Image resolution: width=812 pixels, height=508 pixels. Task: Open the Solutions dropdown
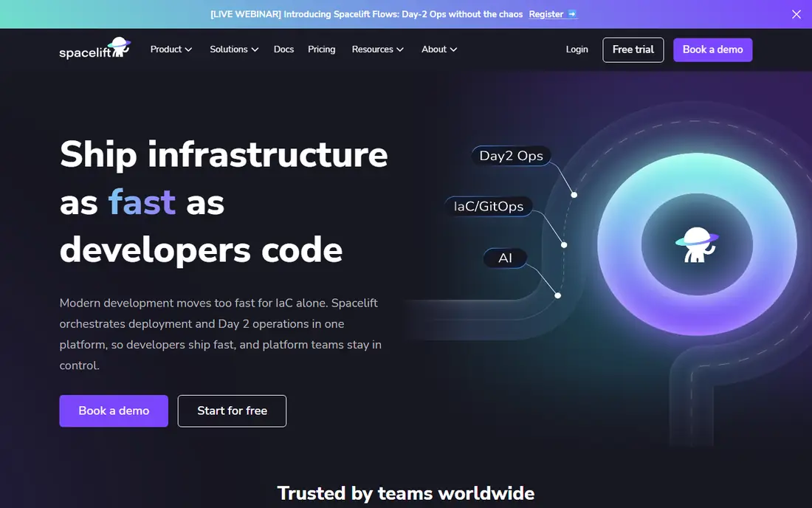click(234, 49)
